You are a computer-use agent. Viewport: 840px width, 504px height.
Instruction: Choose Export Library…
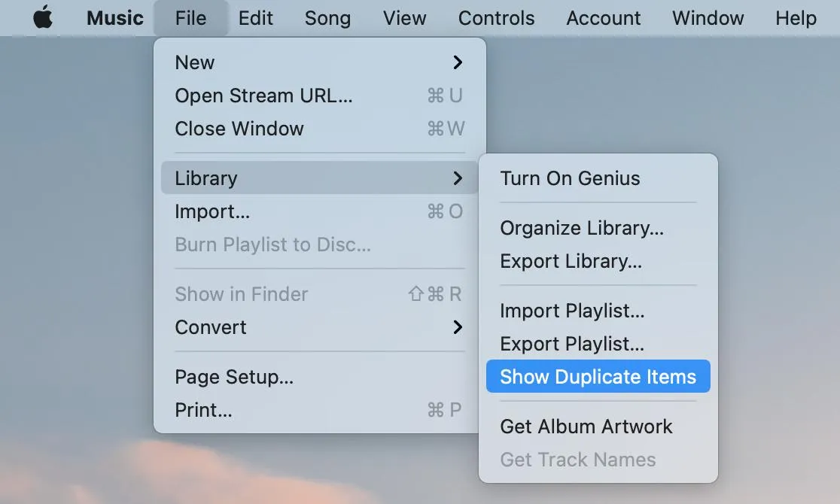(x=598, y=261)
